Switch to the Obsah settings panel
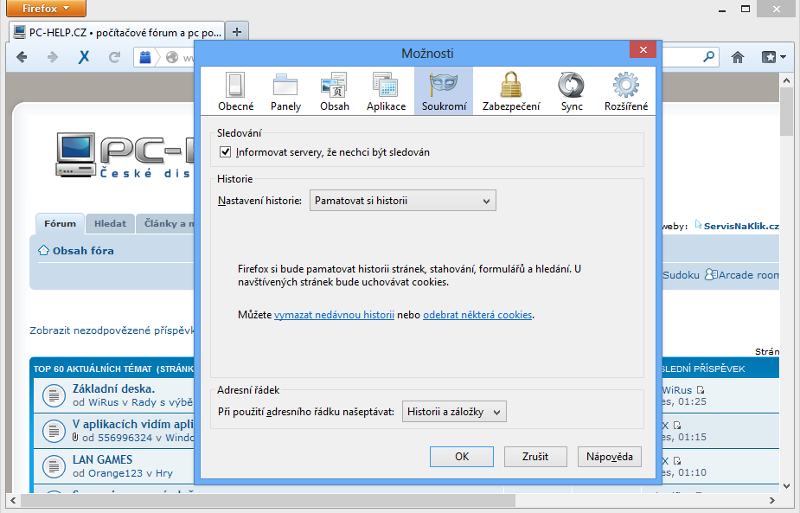 (x=335, y=91)
